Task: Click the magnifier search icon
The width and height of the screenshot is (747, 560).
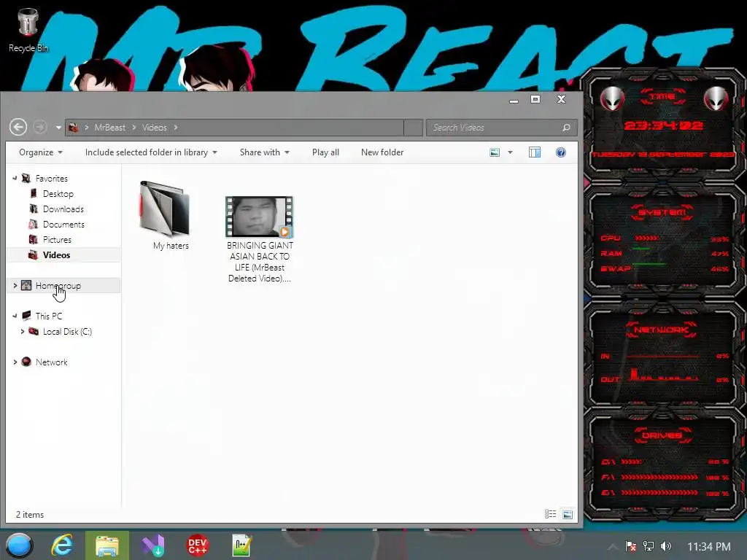Action: pos(566,127)
